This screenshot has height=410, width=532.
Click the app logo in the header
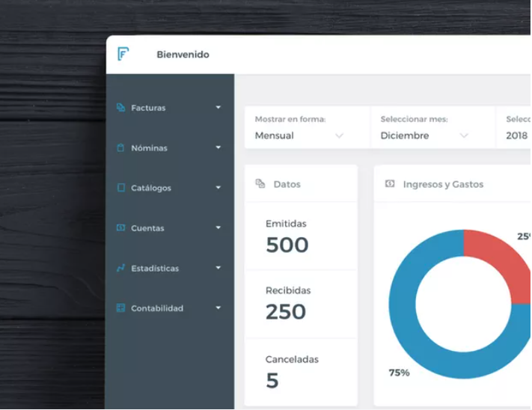[x=123, y=54]
